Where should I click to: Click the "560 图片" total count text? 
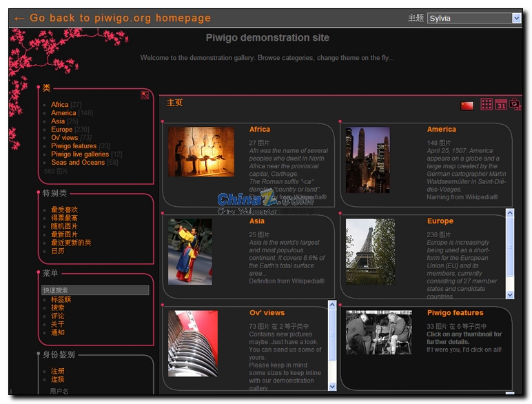click(x=56, y=171)
